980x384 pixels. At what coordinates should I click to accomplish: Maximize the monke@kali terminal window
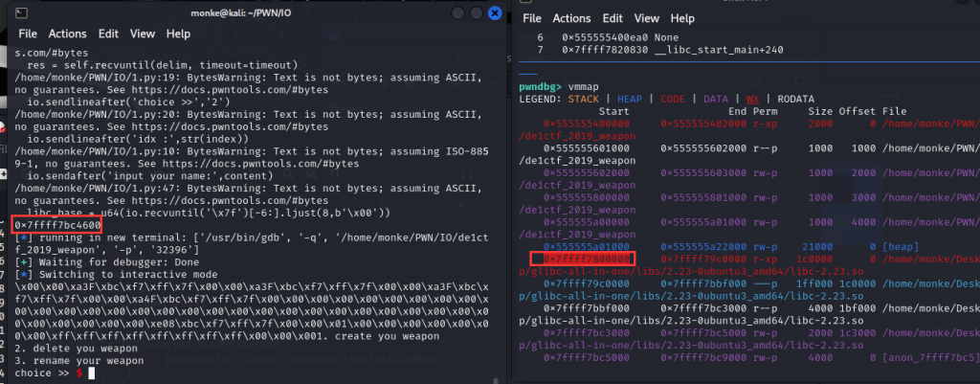point(472,12)
